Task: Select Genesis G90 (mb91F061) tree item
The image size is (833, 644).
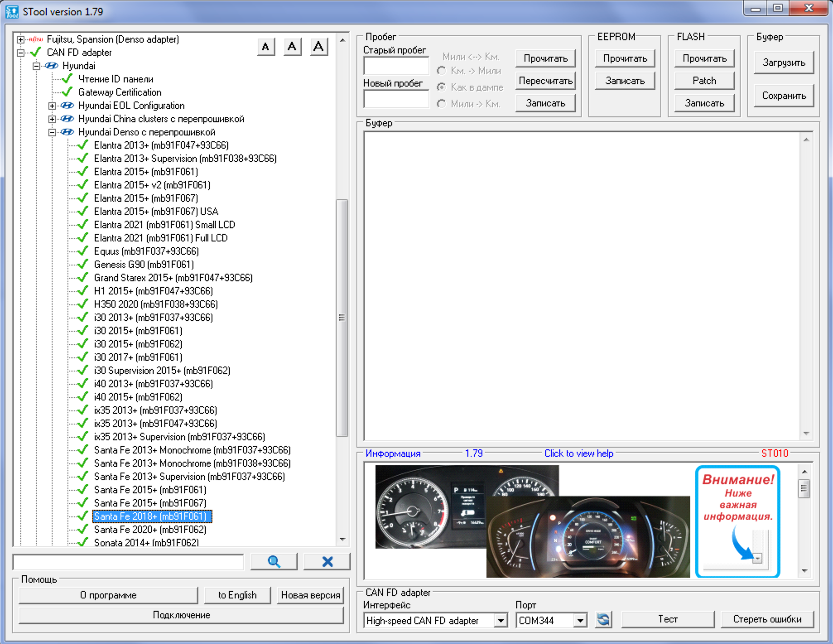Action: pos(144,264)
